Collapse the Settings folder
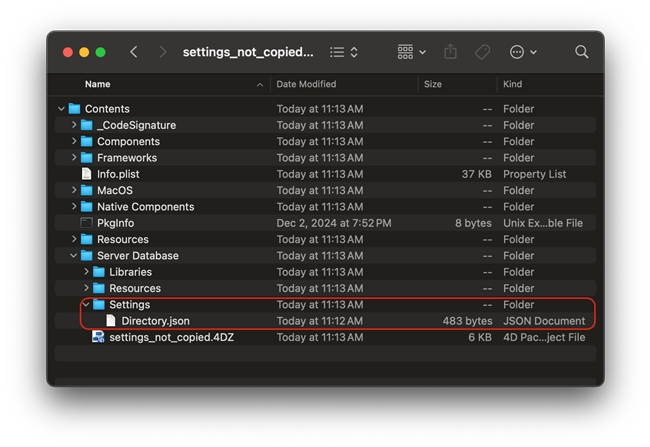 (86, 305)
